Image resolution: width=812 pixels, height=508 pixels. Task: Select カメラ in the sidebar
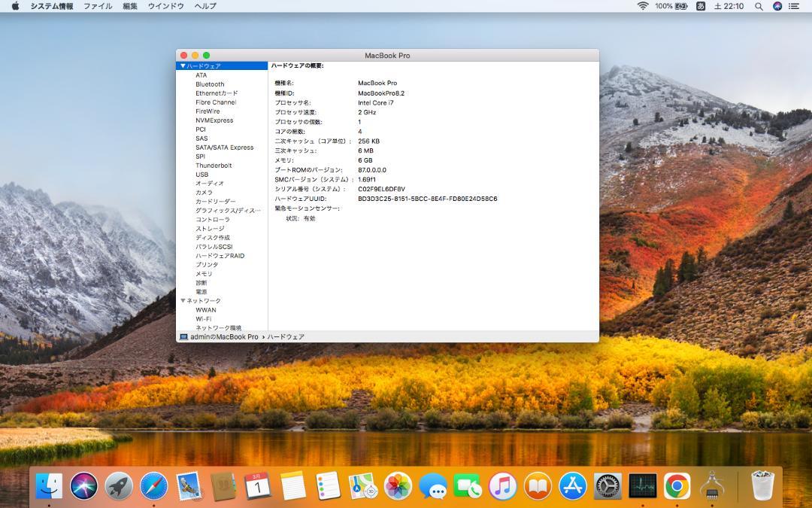204,193
